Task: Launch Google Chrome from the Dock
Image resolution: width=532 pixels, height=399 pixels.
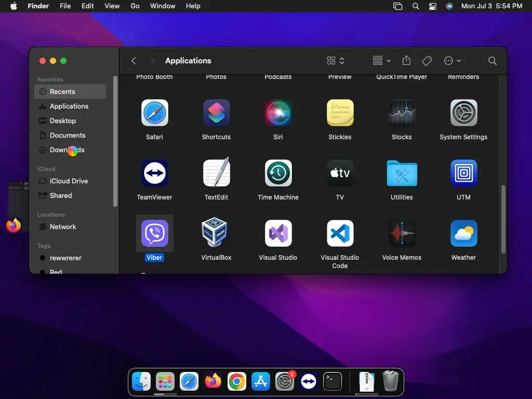Action: 237,381
